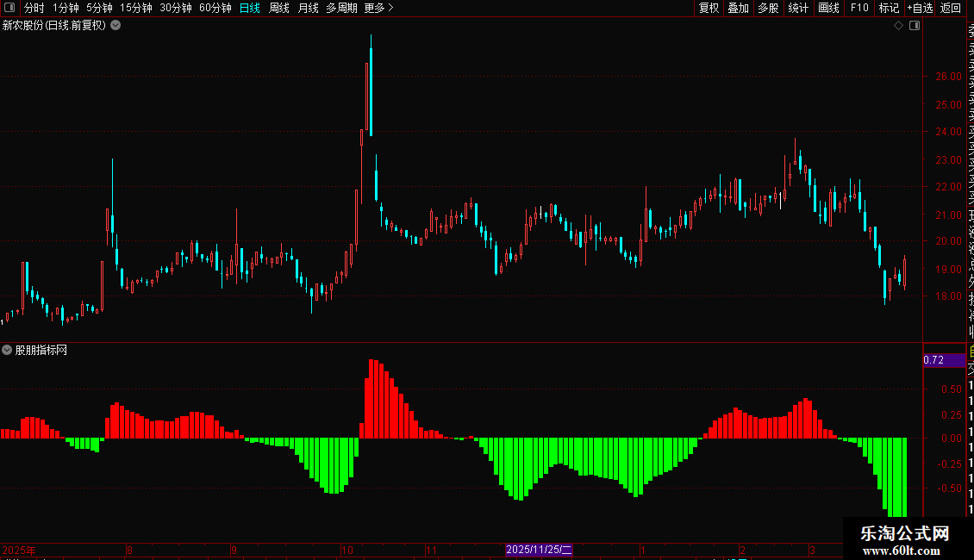The height and width of the screenshot is (560, 974).
Task: Switch to the 分时 chart
Action: [x=34, y=8]
